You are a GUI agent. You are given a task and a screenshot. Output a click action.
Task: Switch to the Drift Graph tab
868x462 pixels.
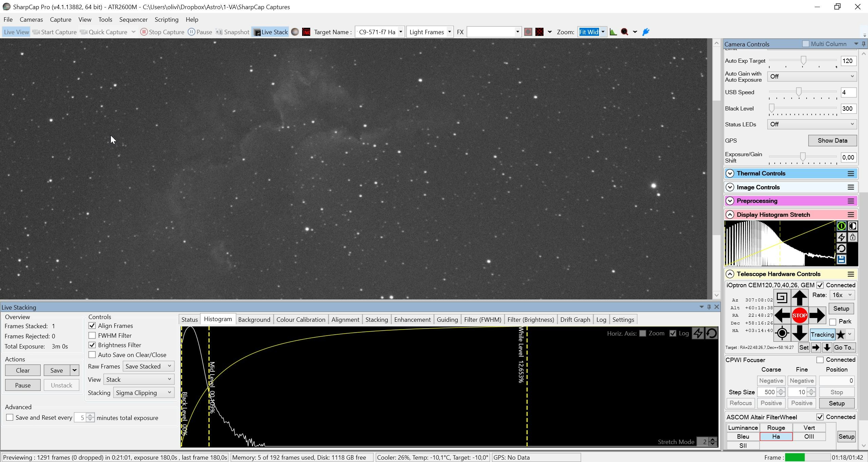575,319
